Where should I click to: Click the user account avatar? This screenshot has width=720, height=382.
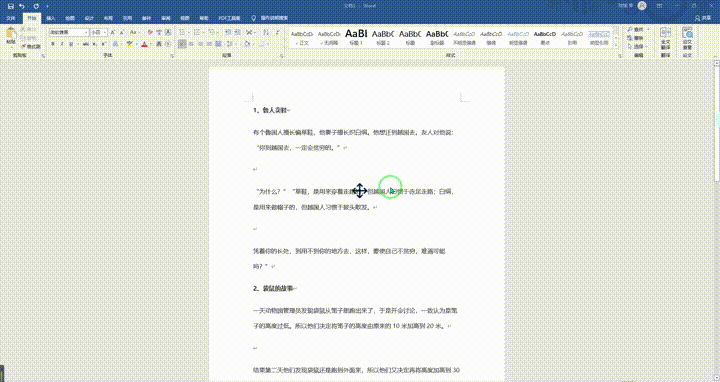642,6
